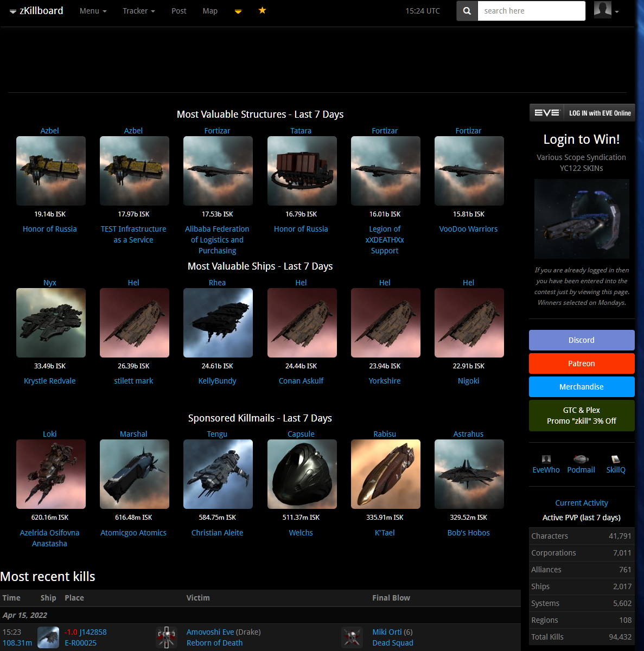Click the zKillboard logo icon

tap(13, 11)
